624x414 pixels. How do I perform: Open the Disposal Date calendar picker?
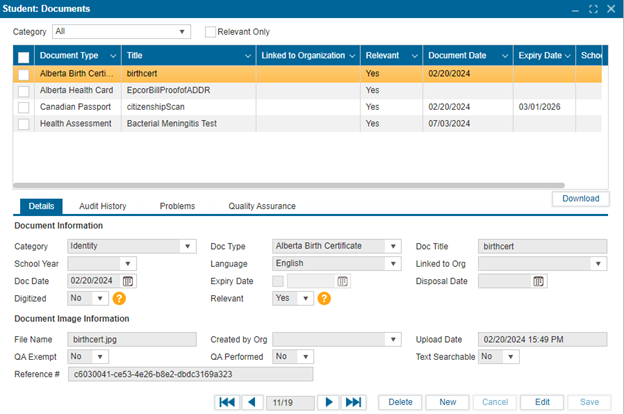[x=538, y=281]
